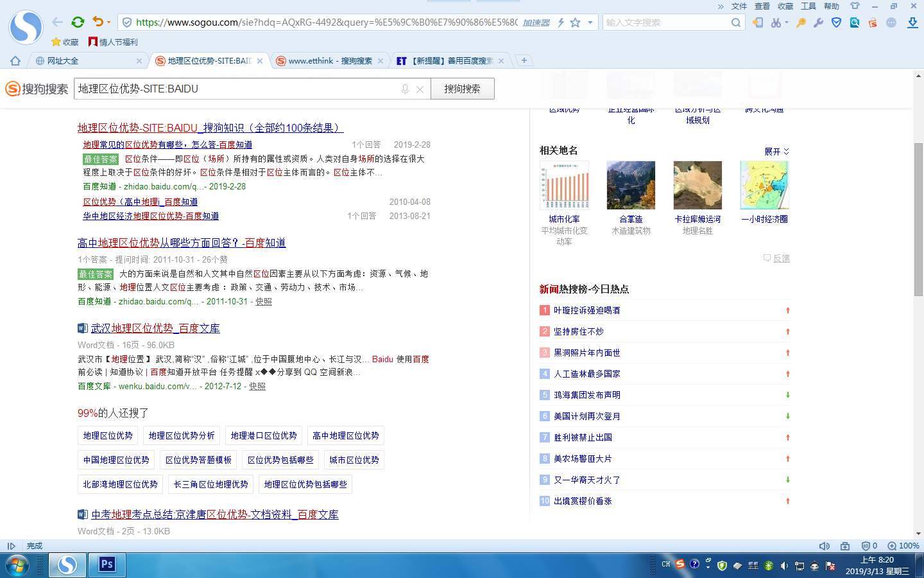The image size is (924, 578).
Task: Toggle the status bar sound mute icon
Action: [x=825, y=546]
